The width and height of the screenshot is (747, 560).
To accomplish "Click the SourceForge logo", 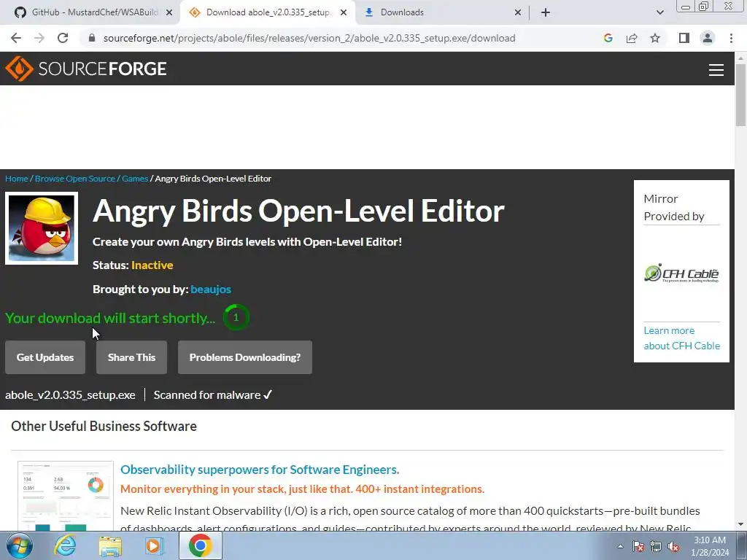I will (x=86, y=69).
